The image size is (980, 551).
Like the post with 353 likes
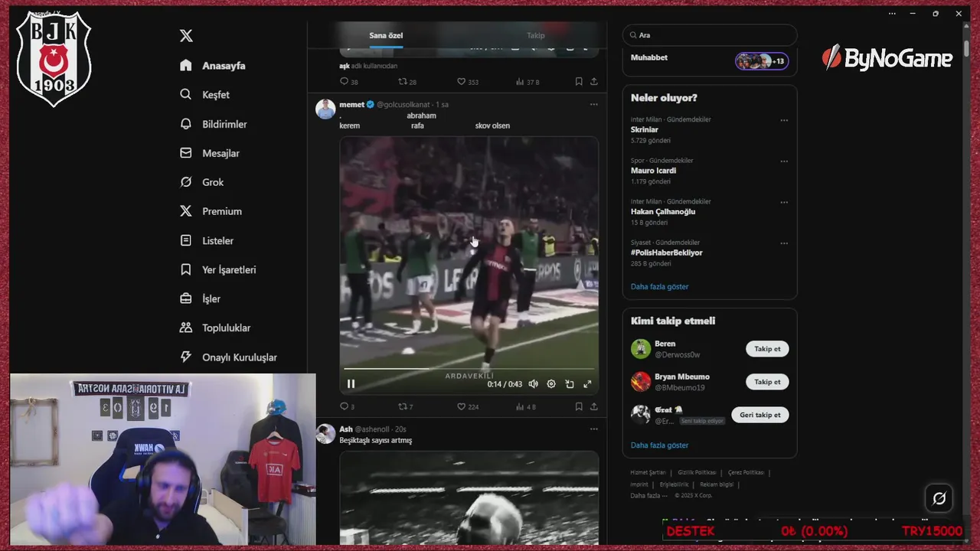click(x=468, y=81)
